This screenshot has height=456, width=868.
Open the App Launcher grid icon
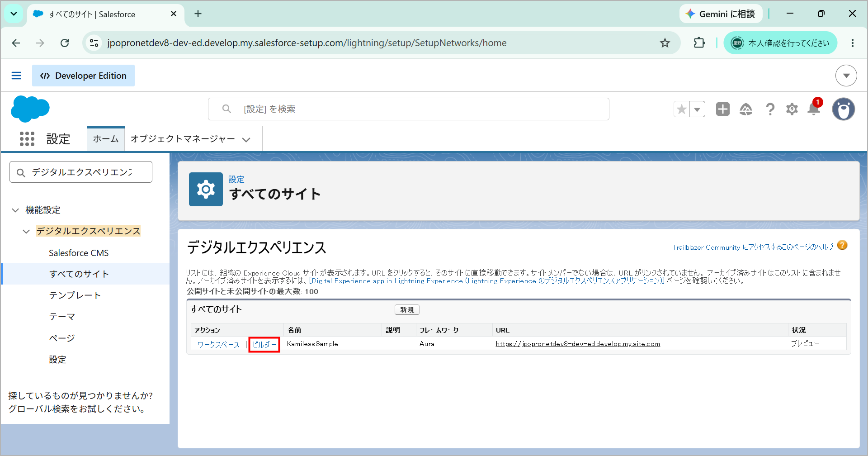click(27, 139)
